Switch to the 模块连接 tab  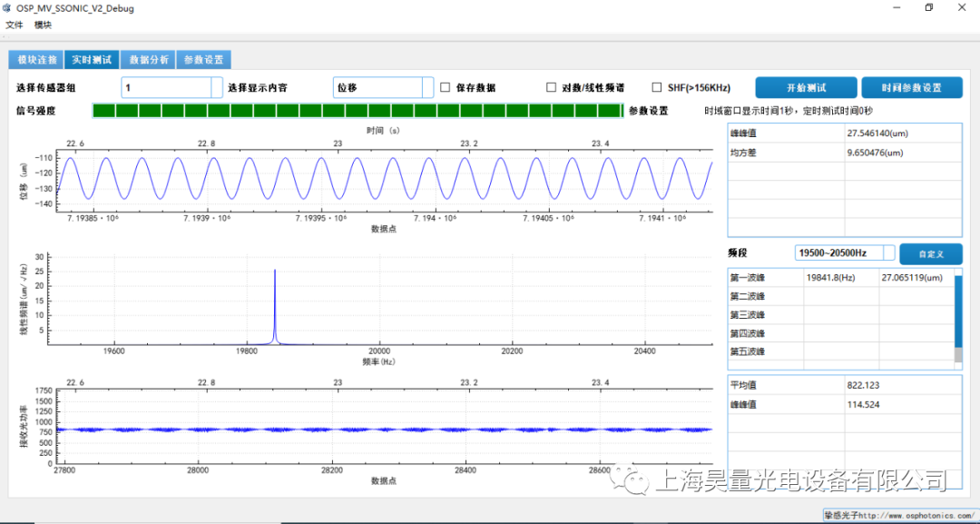tap(35, 58)
